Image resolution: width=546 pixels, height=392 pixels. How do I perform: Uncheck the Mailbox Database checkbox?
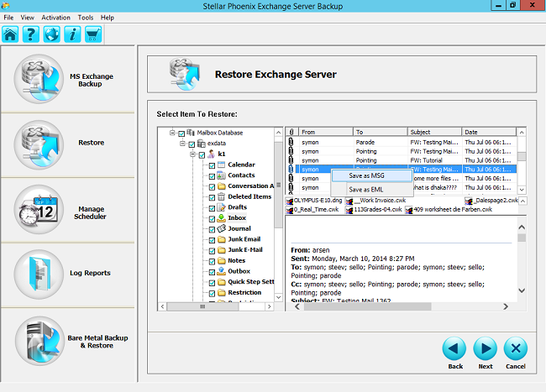tap(181, 133)
